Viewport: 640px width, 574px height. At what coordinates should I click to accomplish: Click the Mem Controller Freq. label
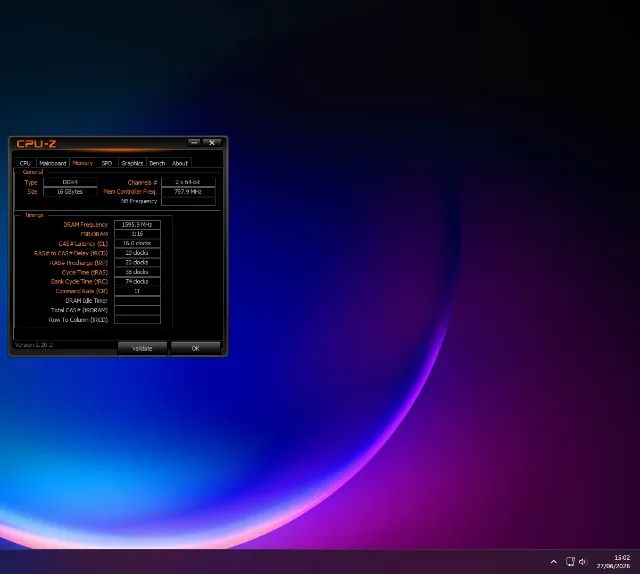(x=130, y=191)
